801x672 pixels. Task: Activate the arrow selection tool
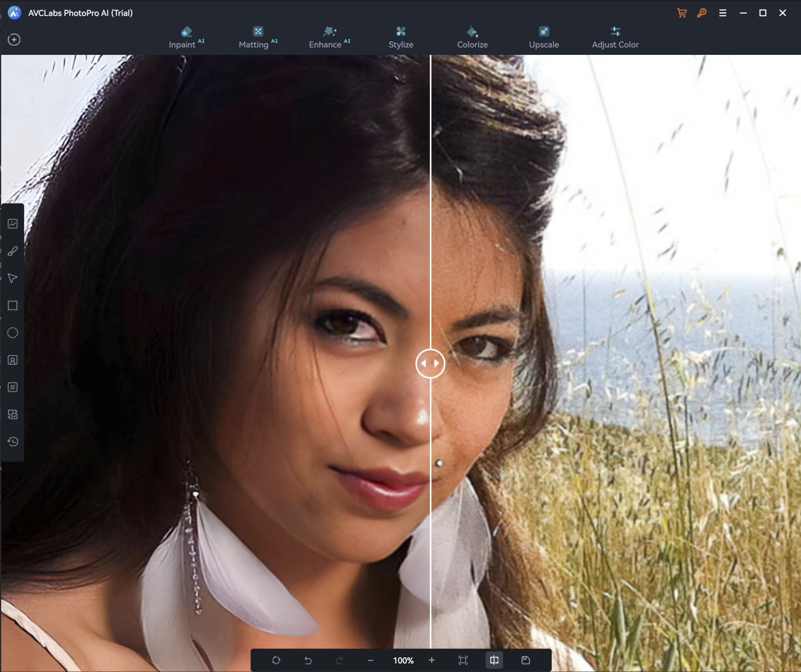click(x=13, y=278)
